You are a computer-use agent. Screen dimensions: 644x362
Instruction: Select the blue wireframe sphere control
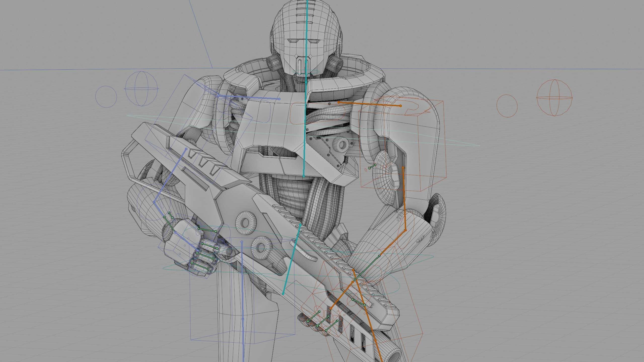coord(142,88)
